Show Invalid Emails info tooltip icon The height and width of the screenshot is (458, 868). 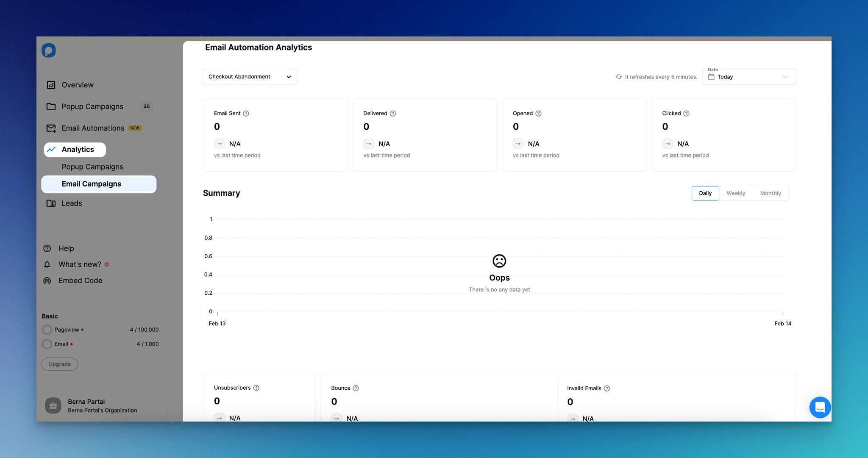(x=607, y=388)
